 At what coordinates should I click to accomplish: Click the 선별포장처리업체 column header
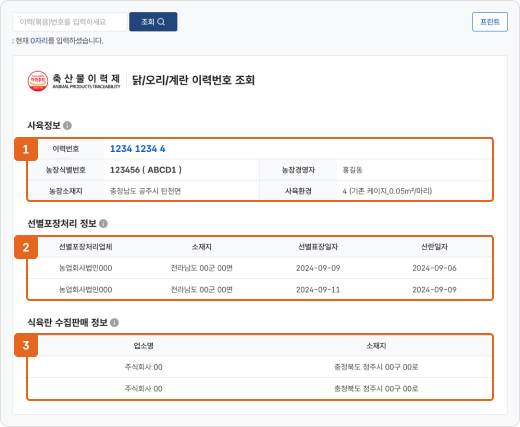[86, 247]
